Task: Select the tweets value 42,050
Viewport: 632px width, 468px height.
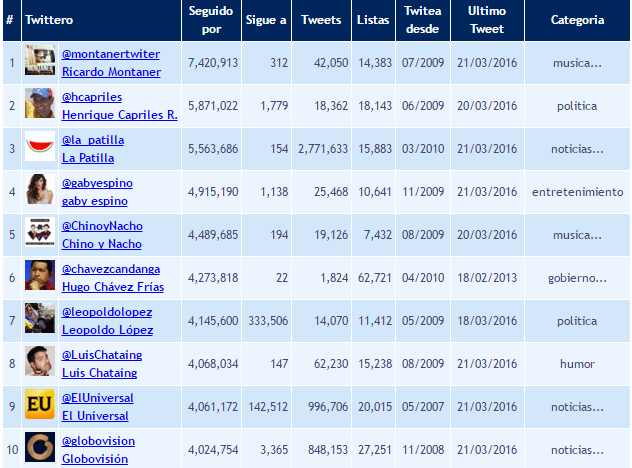Action: (331, 63)
